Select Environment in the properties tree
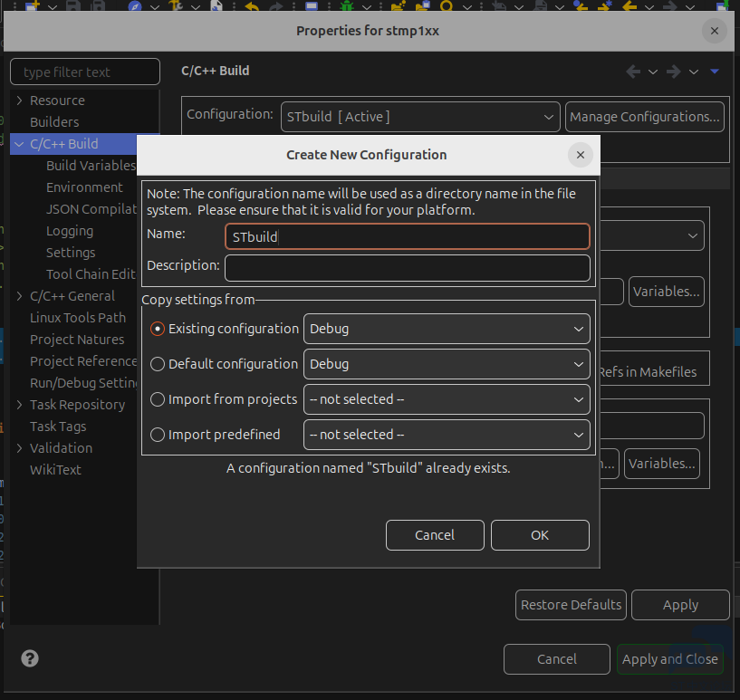 pos(84,187)
